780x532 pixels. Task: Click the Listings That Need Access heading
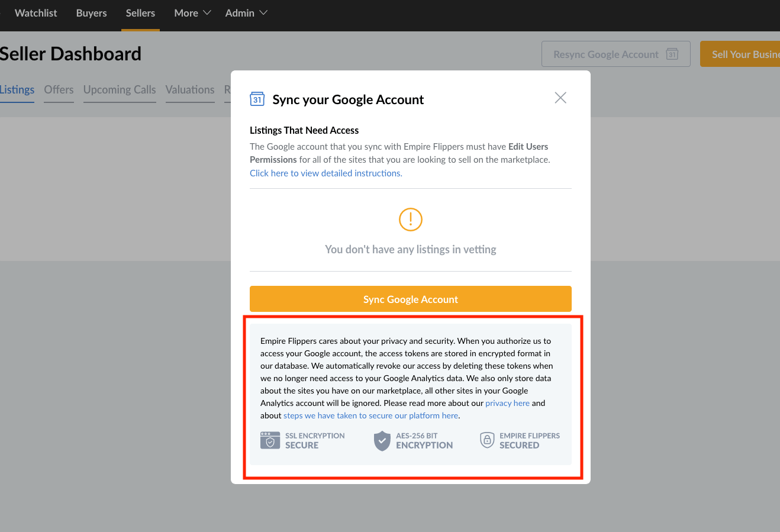(304, 130)
